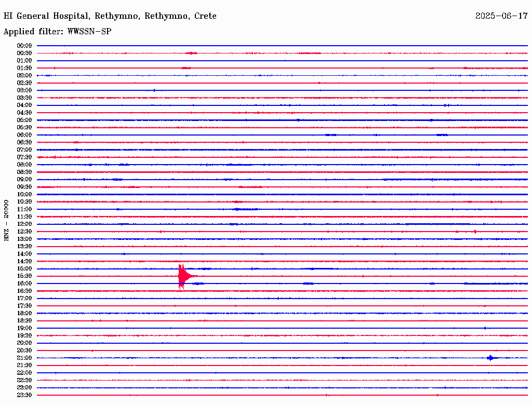Viewport: 532px width, 405px height.
Task: Click the 23:30 time label
Action: 24,395
